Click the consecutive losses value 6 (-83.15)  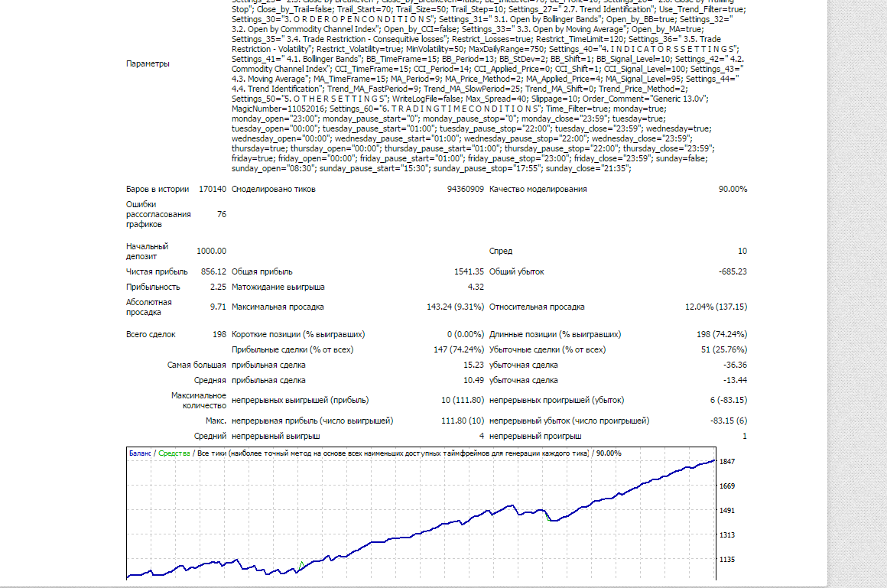coord(729,400)
